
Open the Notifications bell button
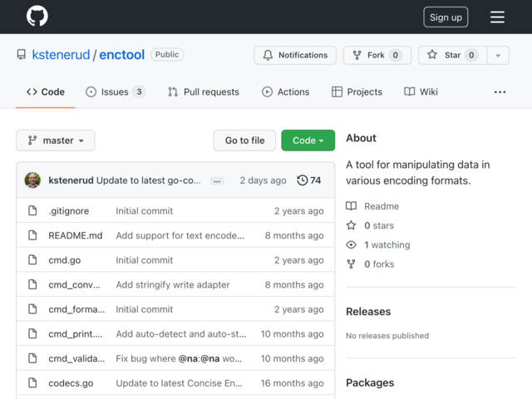295,55
